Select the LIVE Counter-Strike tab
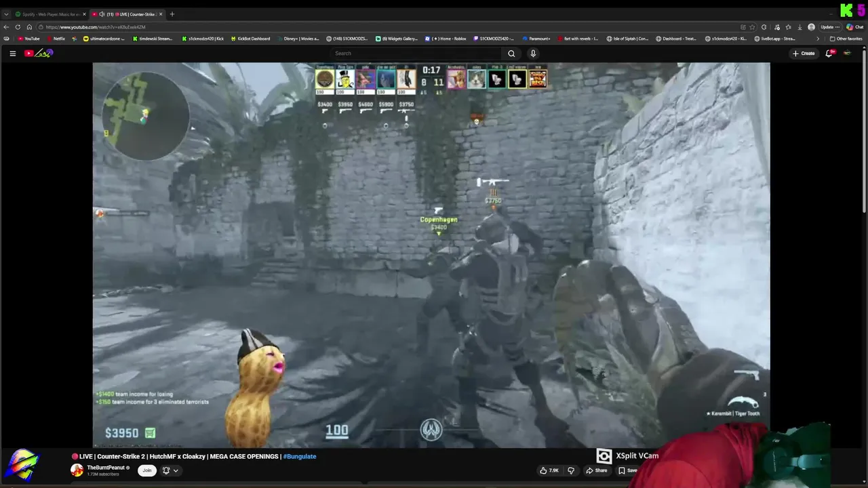 point(129,14)
